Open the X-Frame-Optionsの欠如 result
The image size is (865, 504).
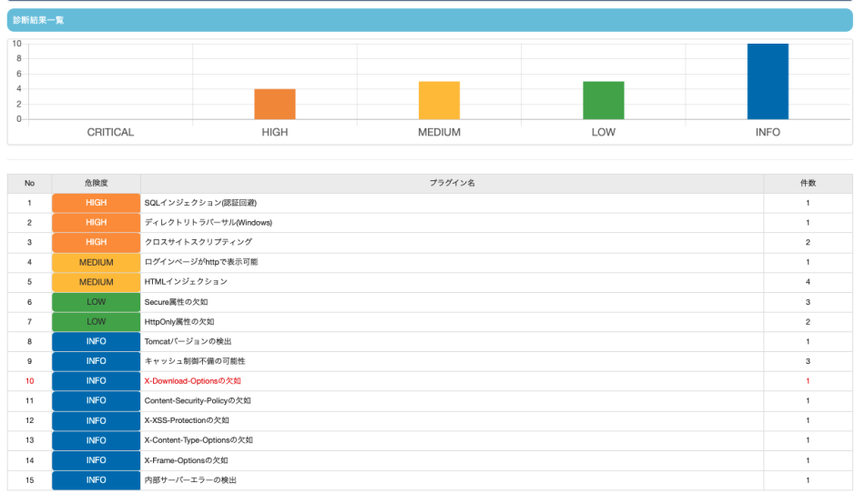click(430, 460)
